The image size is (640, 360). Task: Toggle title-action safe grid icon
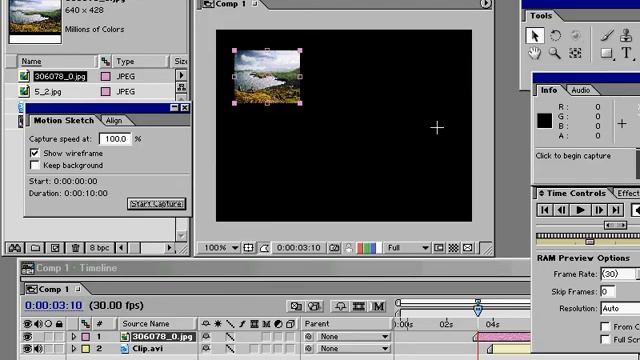[x=248, y=248]
